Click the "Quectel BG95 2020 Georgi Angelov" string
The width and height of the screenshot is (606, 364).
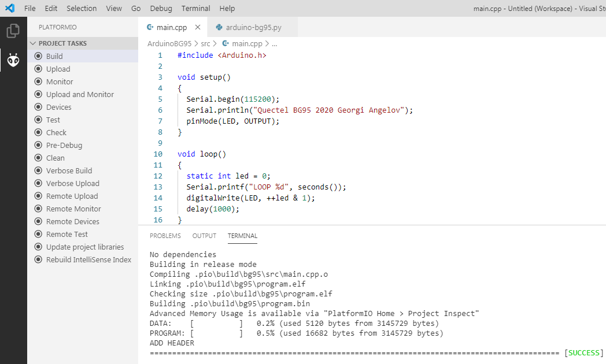[x=328, y=110]
